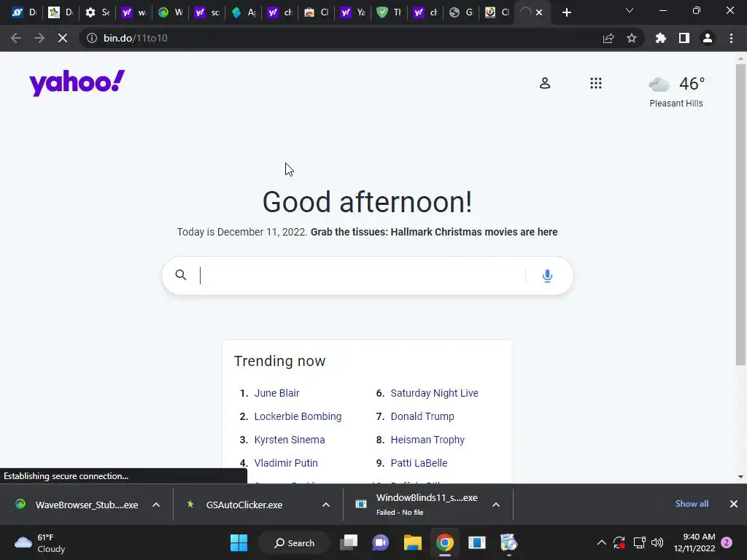Open trending topic Saturday Night Live

pos(435,393)
